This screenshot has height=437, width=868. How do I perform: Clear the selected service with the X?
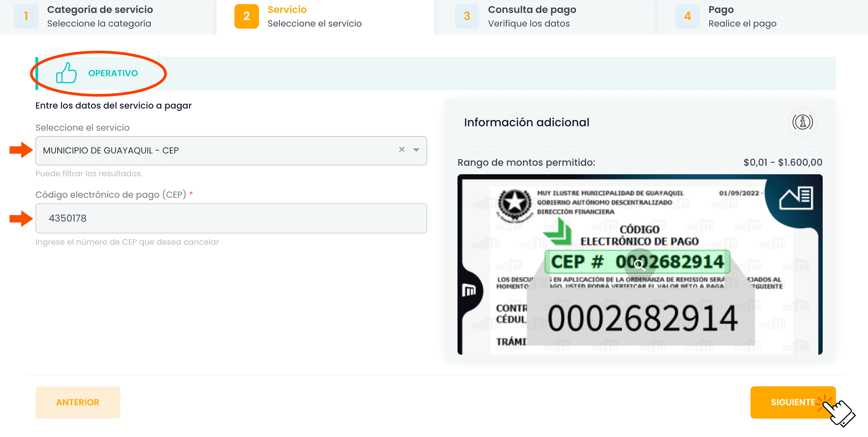pyautogui.click(x=402, y=149)
